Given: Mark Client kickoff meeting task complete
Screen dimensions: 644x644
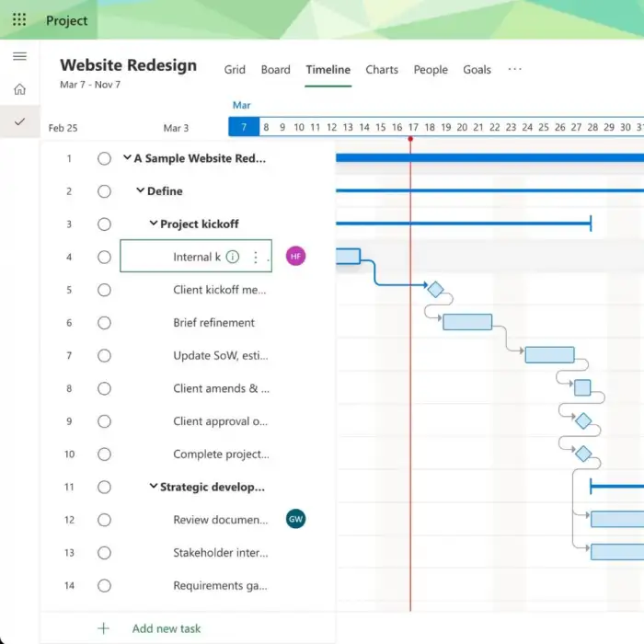Looking at the screenshot, I should click(x=104, y=290).
